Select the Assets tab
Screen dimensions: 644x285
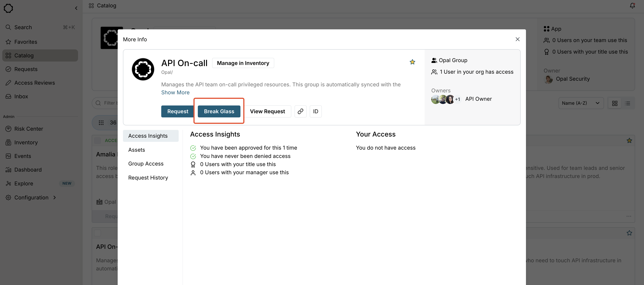(x=136, y=150)
